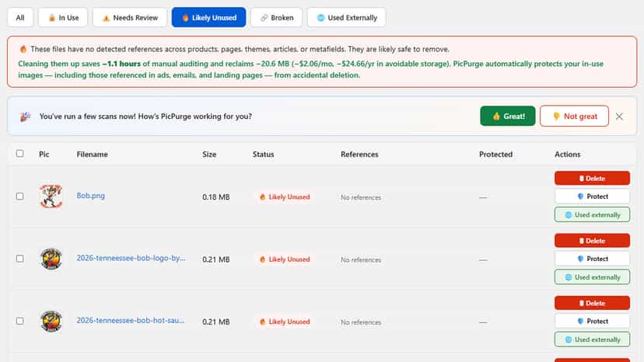Open thumbnail of 2026-tennessee-bob-logo-by file
The height and width of the screenshot is (362, 644).
(x=51, y=259)
